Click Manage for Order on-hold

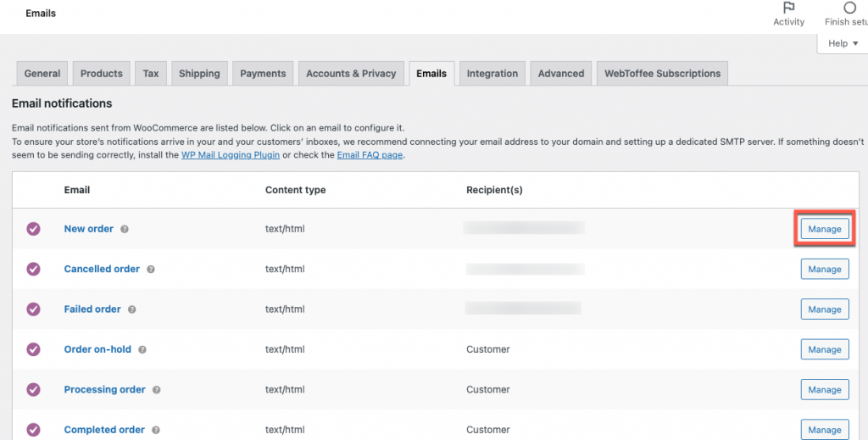pos(825,349)
